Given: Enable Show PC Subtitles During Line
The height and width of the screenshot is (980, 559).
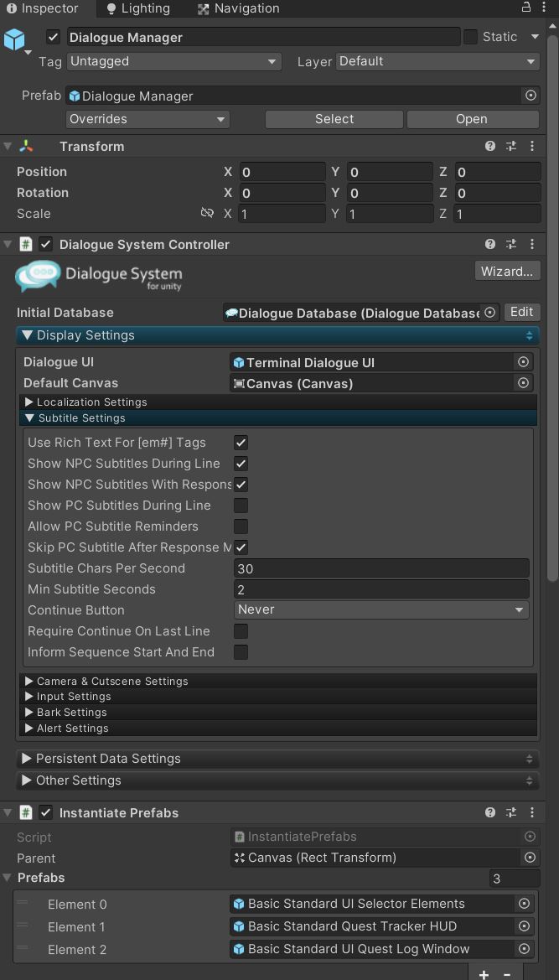Looking at the screenshot, I should pos(241,505).
